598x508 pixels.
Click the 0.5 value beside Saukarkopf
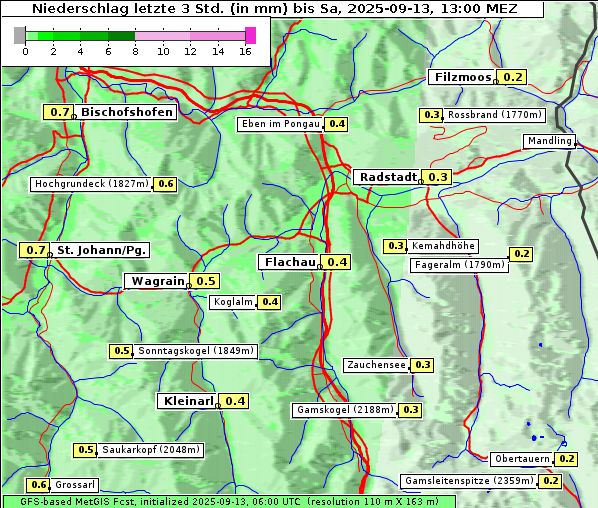tap(85, 450)
